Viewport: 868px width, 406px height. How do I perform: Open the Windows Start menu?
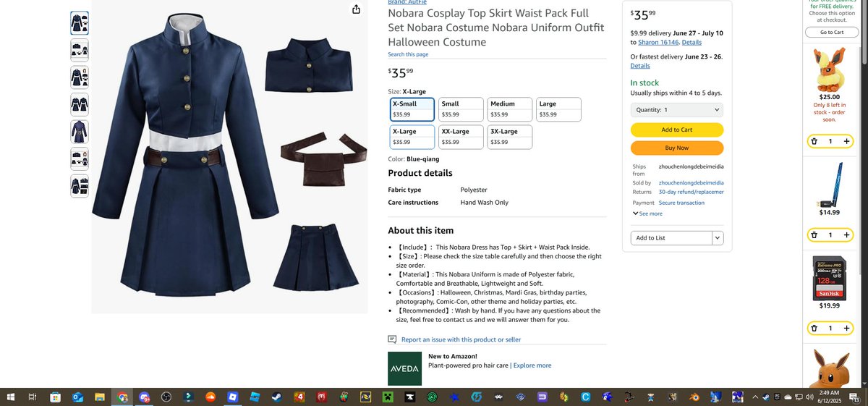coord(11,397)
